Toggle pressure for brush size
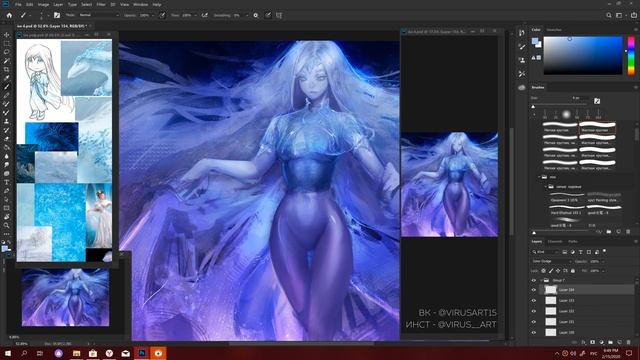This screenshot has height=360, width=640. [x=268, y=15]
